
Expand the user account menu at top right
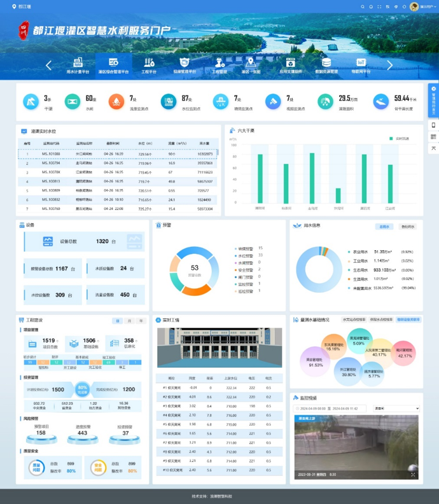point(422,6)
